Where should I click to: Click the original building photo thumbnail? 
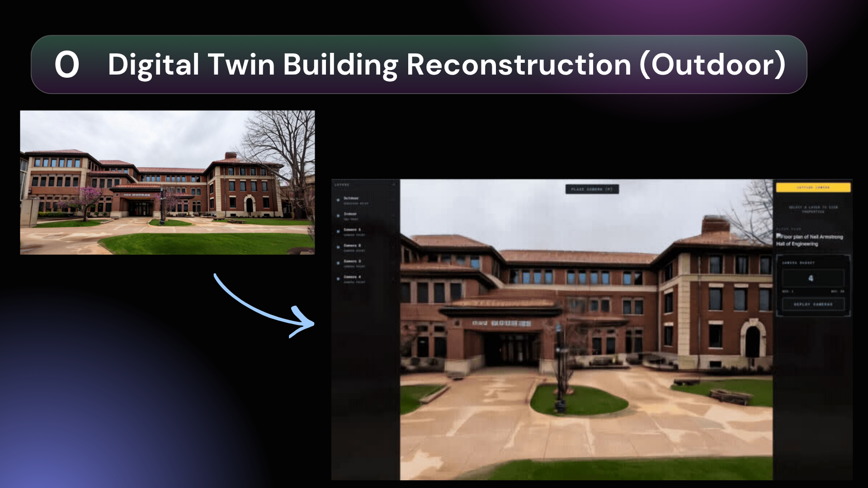(x=167, y=182)
